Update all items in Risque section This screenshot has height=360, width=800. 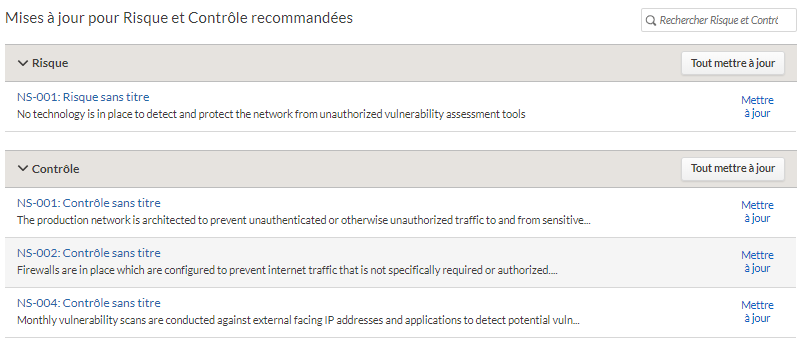733,63
